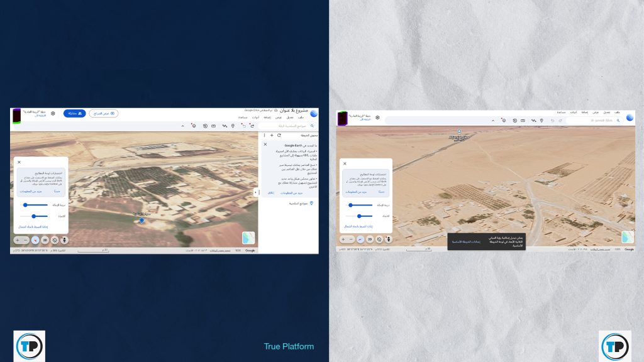Toggle 2D view in left window
This screenshot has width=644, height=362.
(45, 240)
